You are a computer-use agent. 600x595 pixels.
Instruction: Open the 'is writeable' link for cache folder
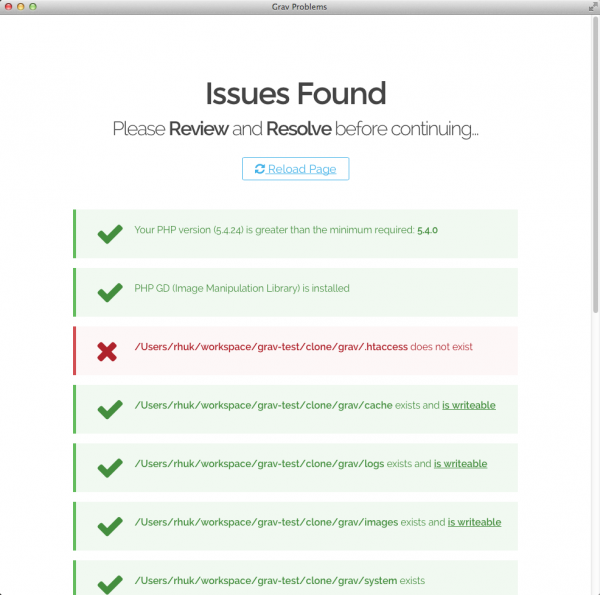[x=468, y=405]
